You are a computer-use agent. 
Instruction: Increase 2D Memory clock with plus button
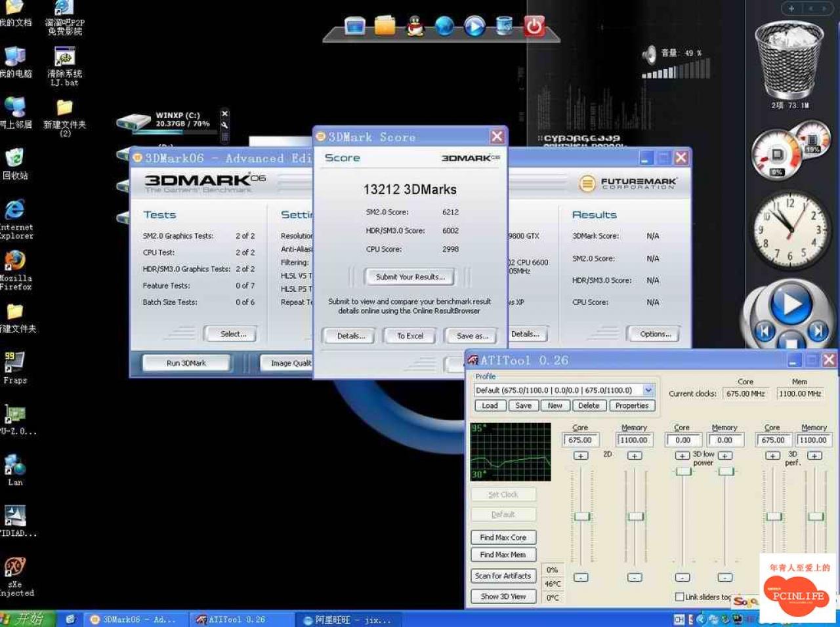(x=634, y=455)
